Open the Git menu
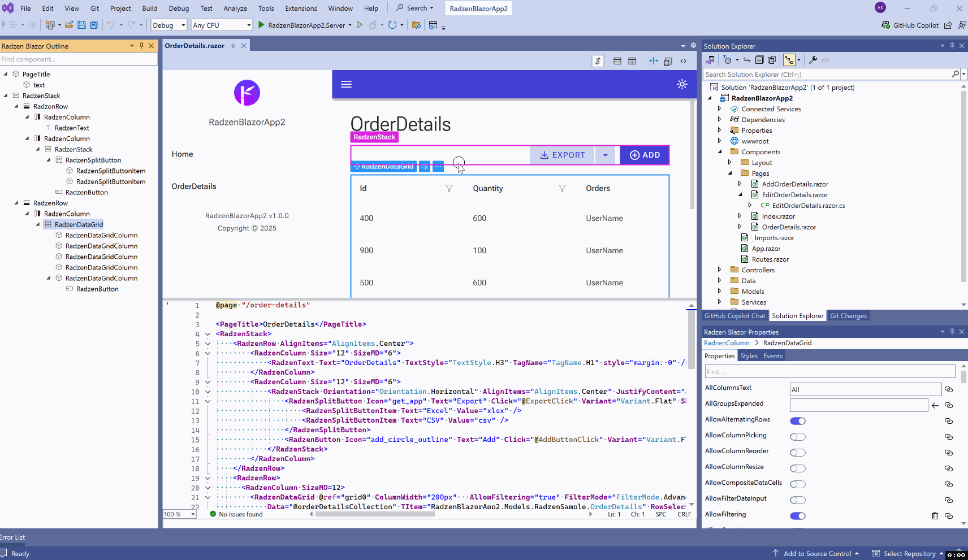968x560 pixels. pyautogui.click(x=94, y=8)
